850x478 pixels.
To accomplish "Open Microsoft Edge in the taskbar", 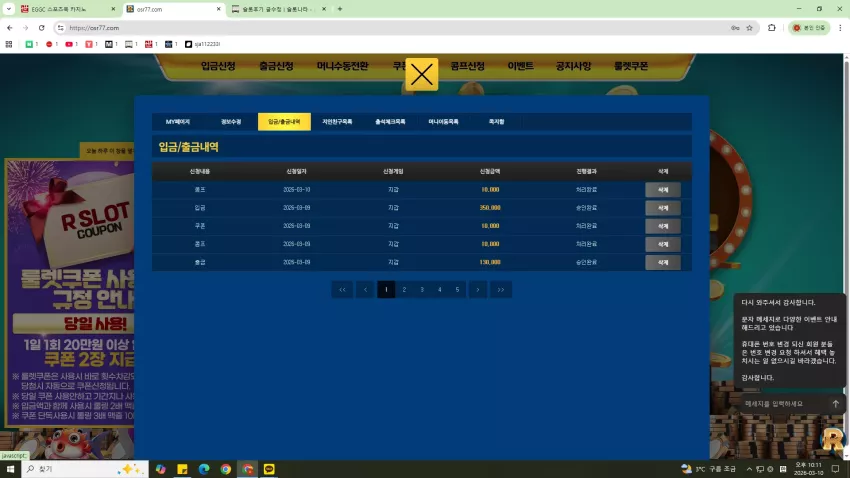I will point(204,469).
